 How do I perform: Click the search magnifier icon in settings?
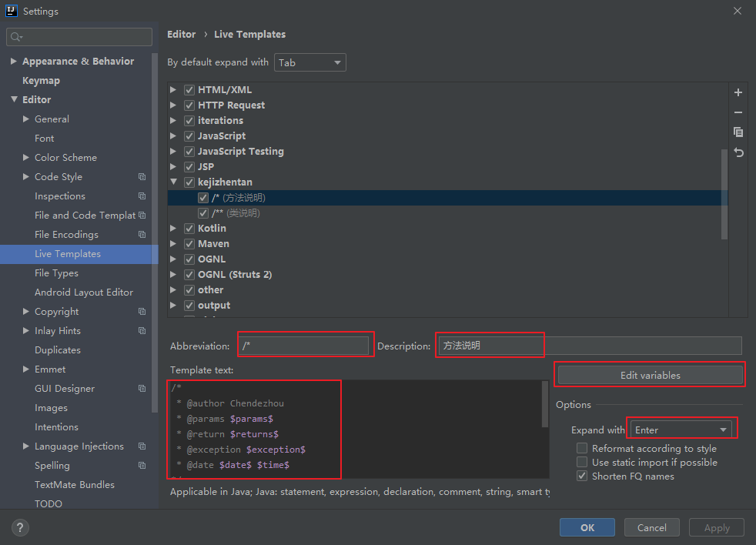(x=15, y=37)
